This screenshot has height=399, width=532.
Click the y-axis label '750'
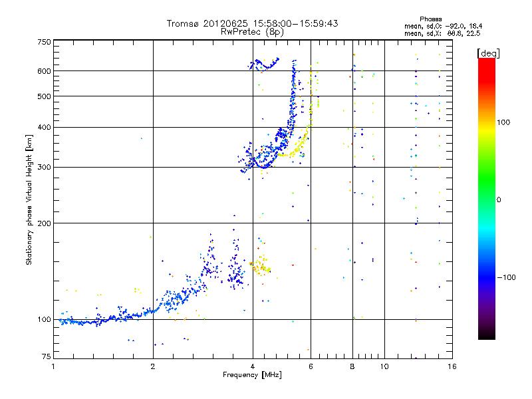tap(44, 42)
